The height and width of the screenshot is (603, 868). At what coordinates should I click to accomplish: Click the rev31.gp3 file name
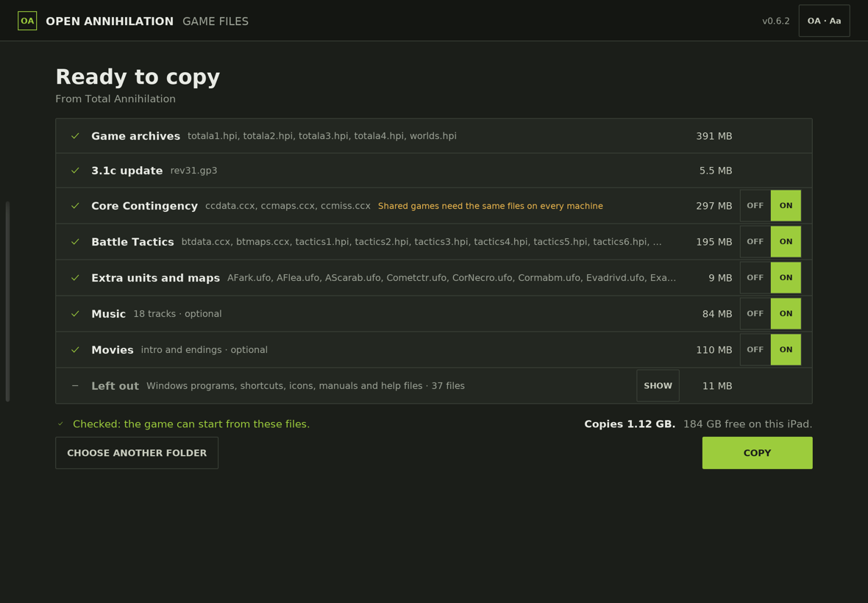click(x=193, y=171)
